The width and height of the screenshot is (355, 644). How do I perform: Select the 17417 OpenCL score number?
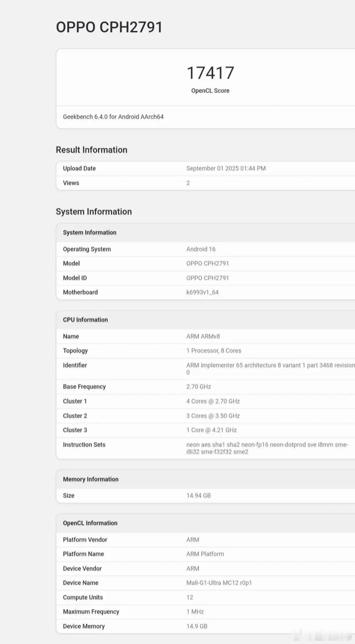point(210,73)
